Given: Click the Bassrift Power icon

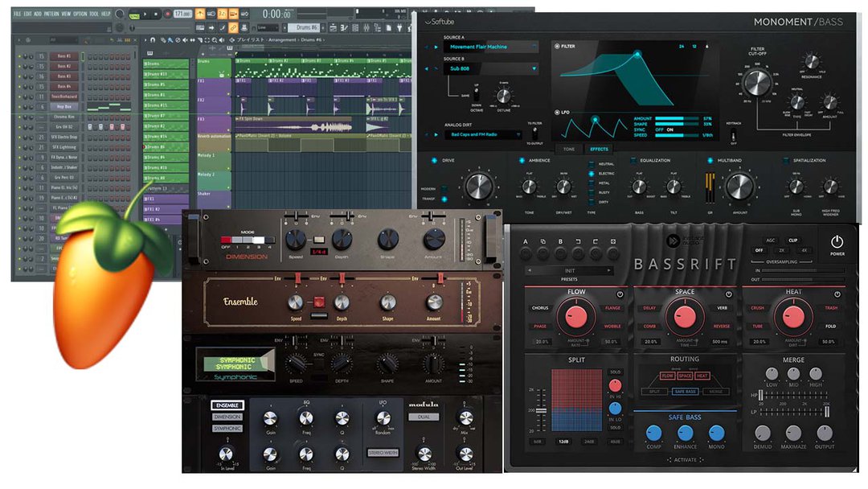Looking at the screenshot, I should point(837,242).
